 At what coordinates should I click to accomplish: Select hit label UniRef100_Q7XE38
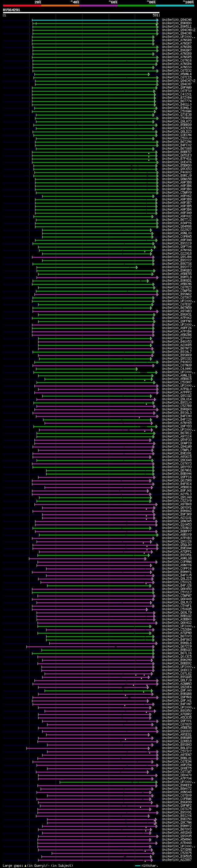click(x=177, y=115)
